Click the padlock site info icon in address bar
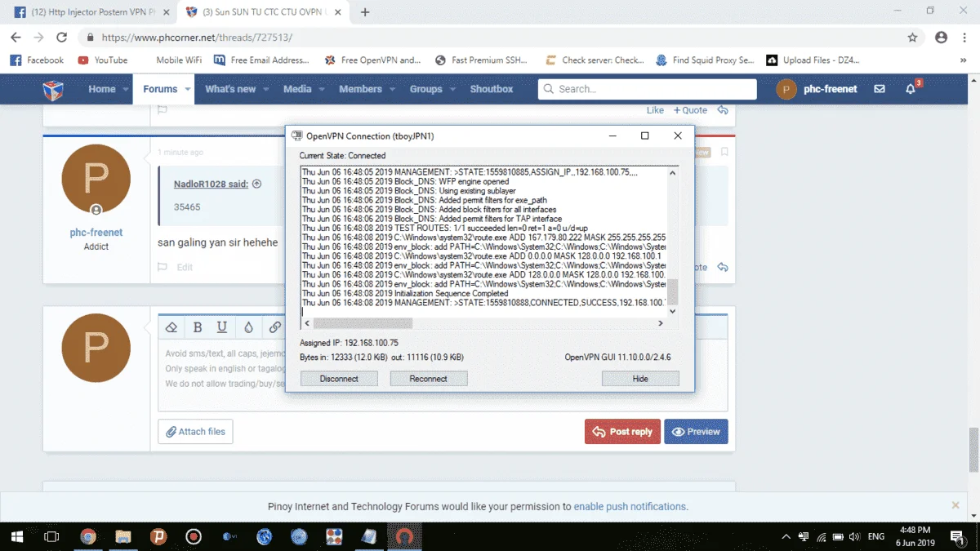The width and height of the screenshot is (980, 551). [x=89, y=38]
